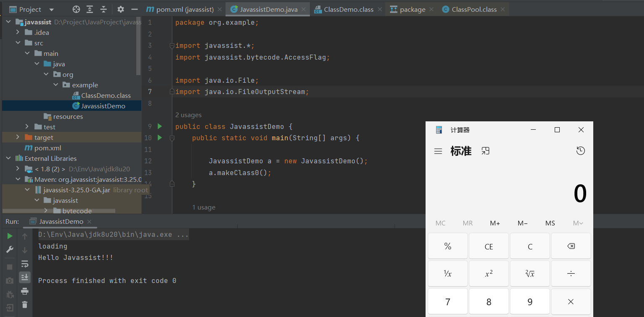The height and width of the screenshot is (317, 644).
Task: Click the Select Opened File locate icon
Action: coord(76,9)
